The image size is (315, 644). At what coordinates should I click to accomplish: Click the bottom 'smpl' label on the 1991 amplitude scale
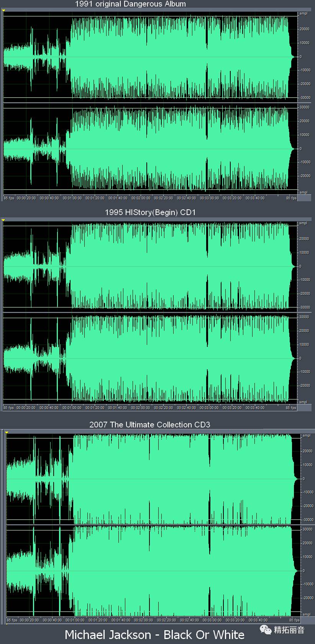(x=304, y=192)
